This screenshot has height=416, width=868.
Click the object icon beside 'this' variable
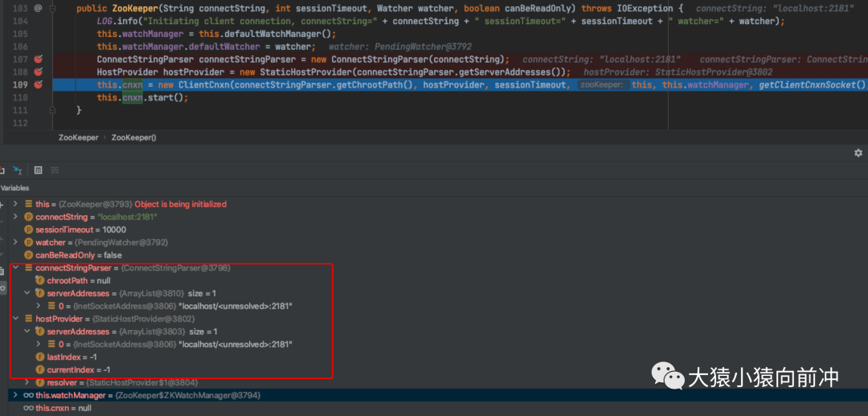click(28, 204)
